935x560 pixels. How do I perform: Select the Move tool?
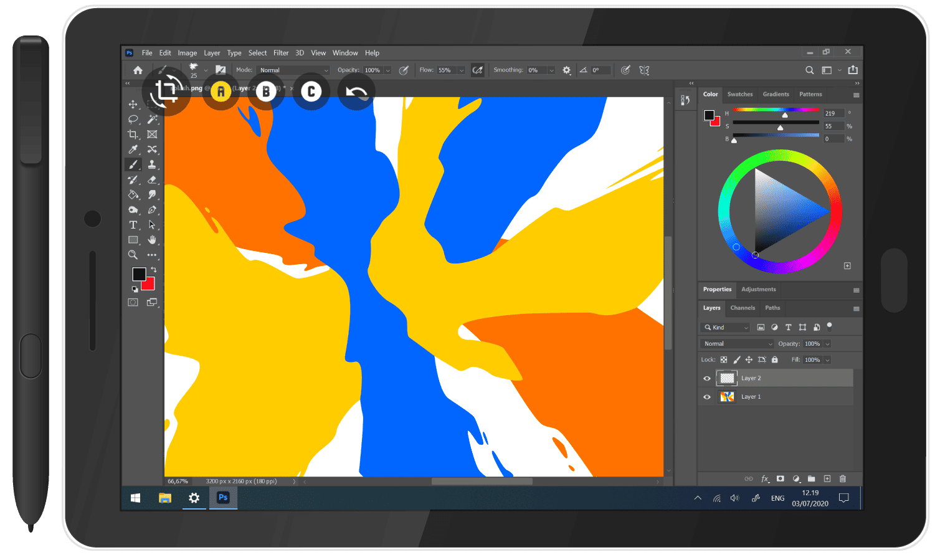point(133,105)
